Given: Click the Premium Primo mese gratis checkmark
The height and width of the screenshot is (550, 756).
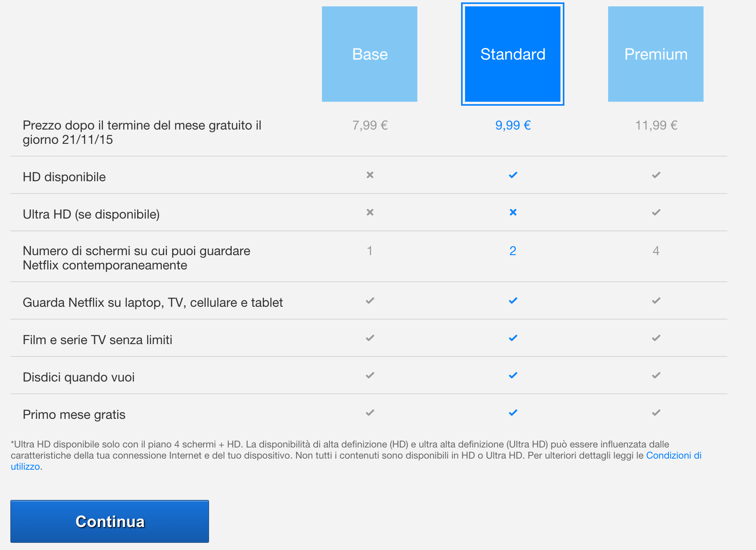Looking at the screenshot, I should pyautogui.click(x=656, y=412).
